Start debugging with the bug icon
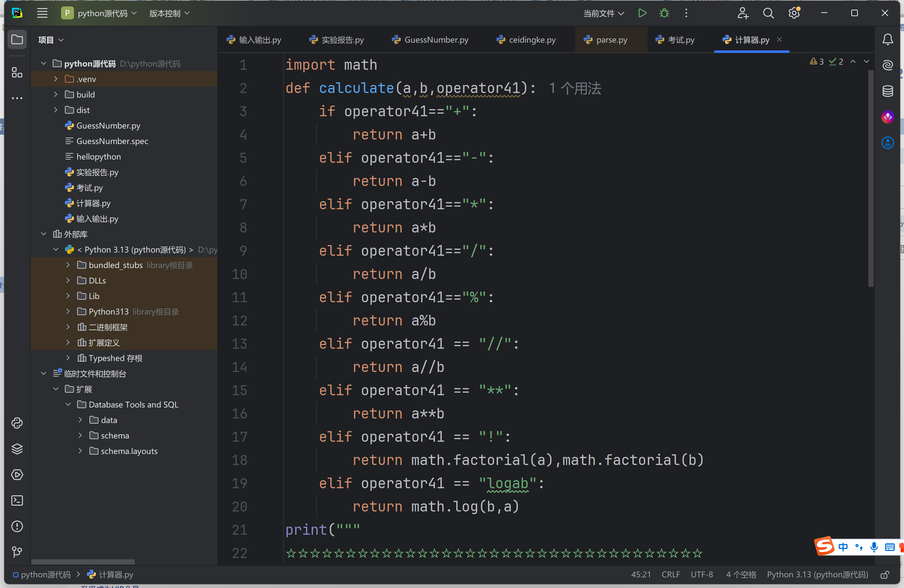 click(x=664, y=13)
